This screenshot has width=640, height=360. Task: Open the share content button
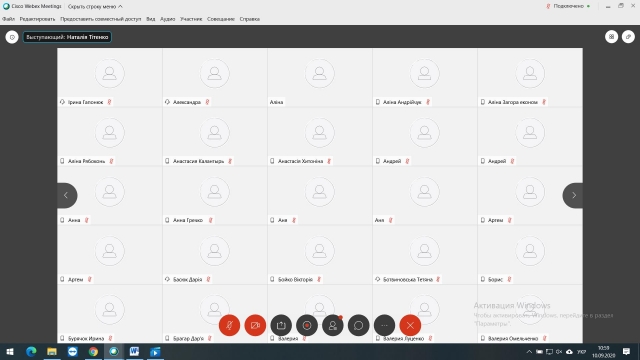click(x=281, y=325)
